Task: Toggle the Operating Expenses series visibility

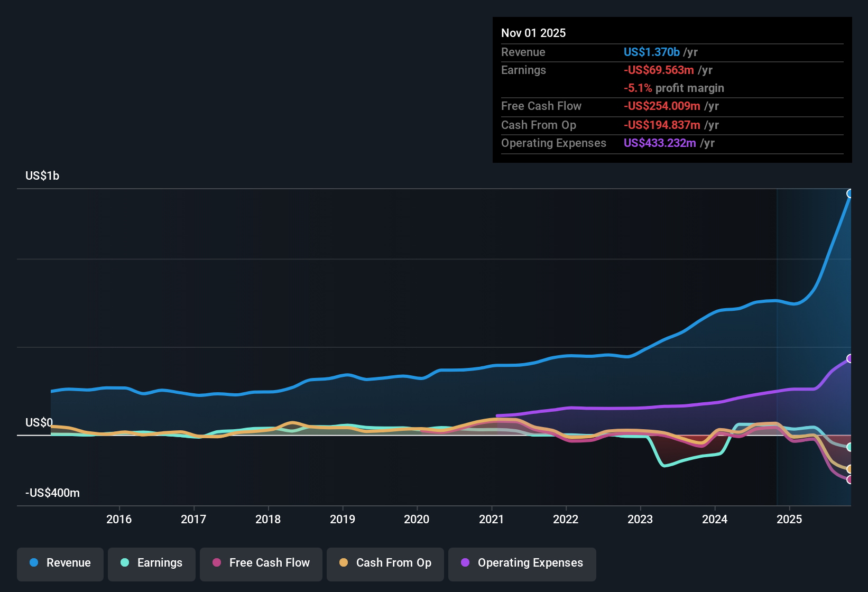Action: click(522, 563)
